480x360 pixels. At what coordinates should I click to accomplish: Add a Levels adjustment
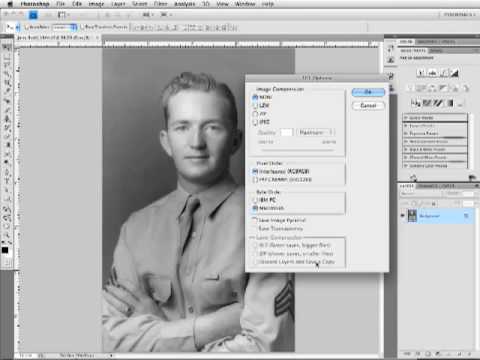point(432,73)
